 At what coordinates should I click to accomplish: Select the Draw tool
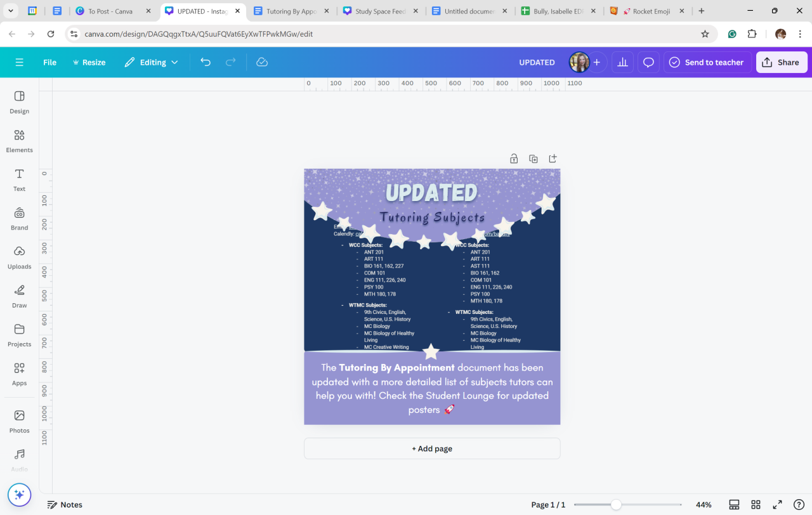coord(19,296)
